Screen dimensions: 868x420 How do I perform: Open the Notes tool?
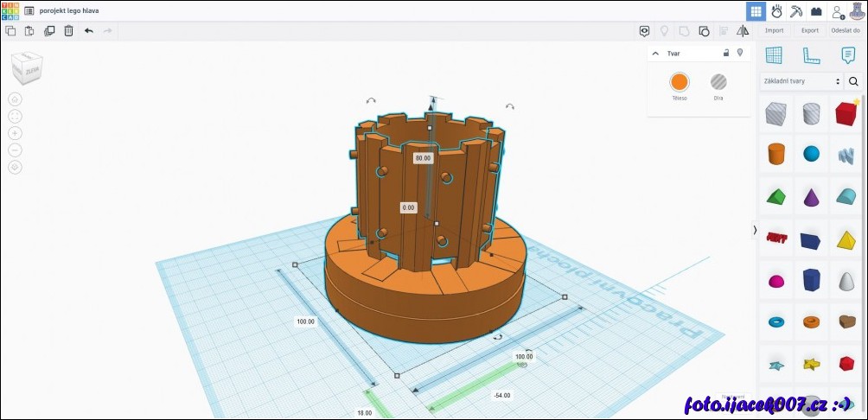click(848, 55)
